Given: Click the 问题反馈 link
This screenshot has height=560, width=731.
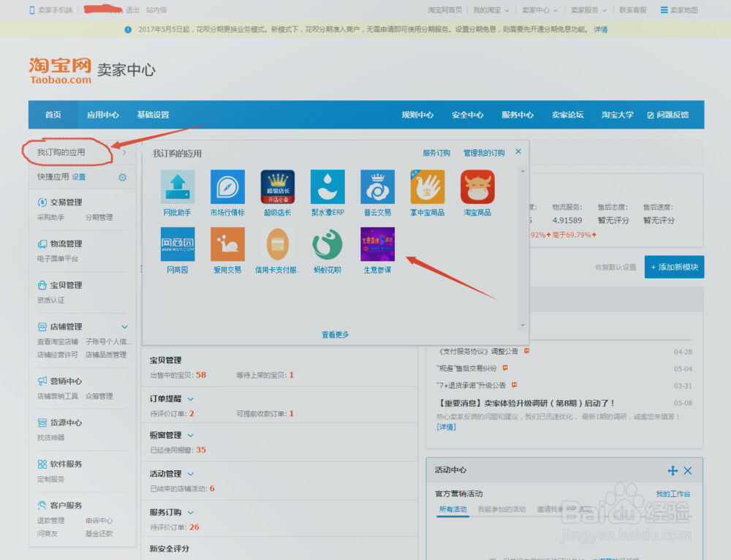Looking at the screenshot, I should point(668,115).
